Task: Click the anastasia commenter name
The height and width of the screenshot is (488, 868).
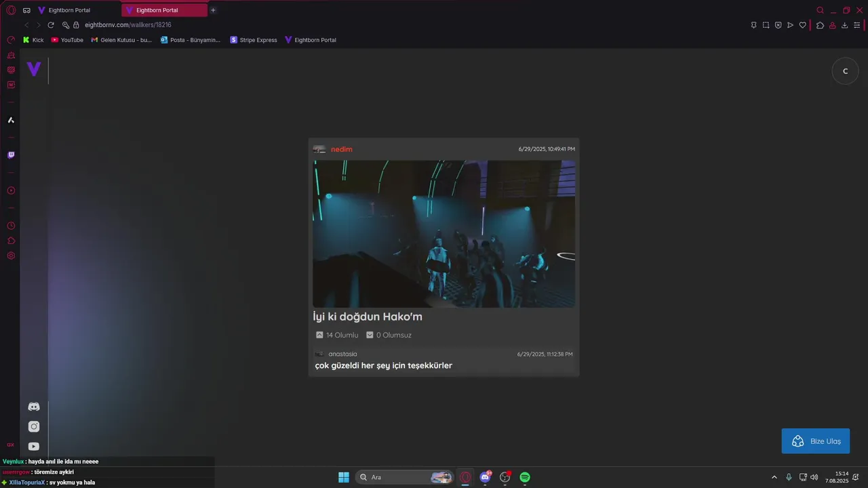Action: [342, 354]
